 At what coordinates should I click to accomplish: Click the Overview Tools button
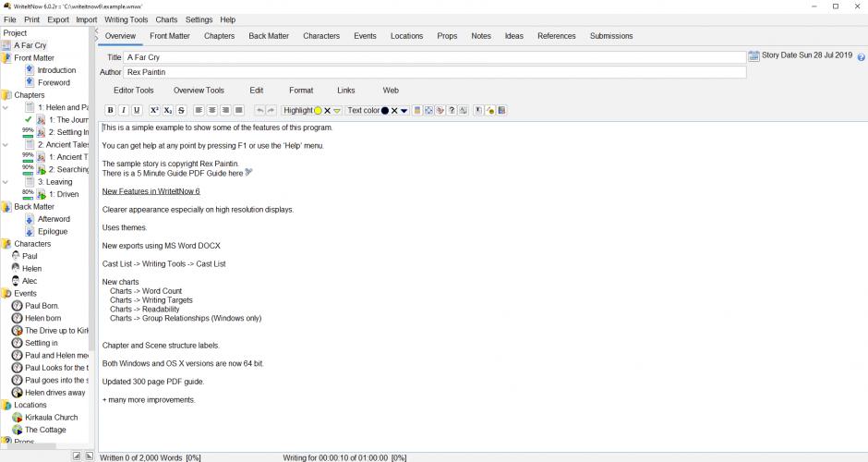click(x=199, y=91)
